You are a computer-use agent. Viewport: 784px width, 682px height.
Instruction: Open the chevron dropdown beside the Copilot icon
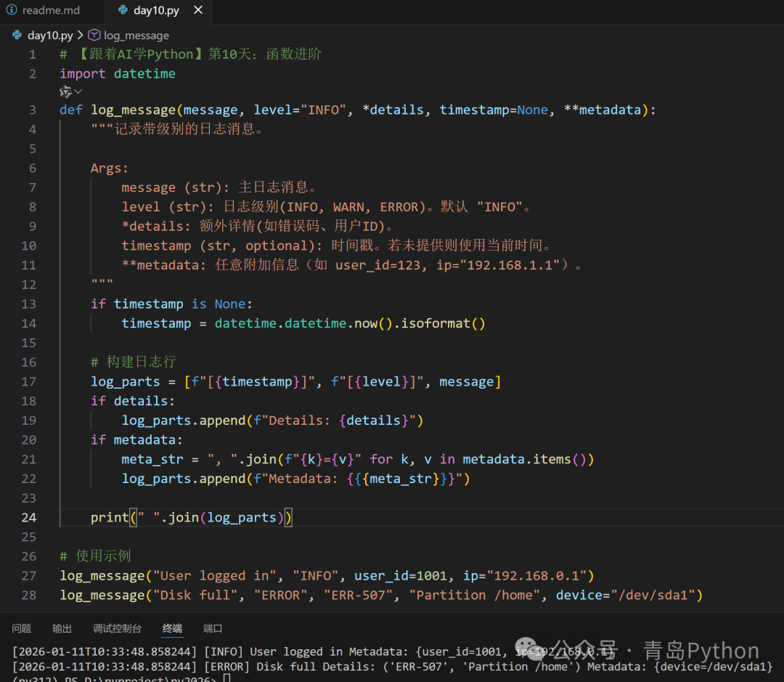[76, 91]
